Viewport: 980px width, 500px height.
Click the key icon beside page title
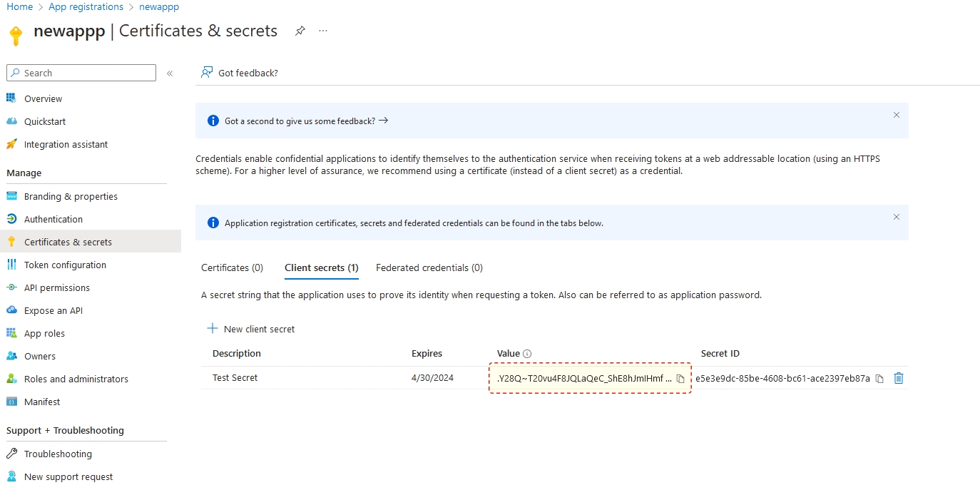tap(16, 35)
